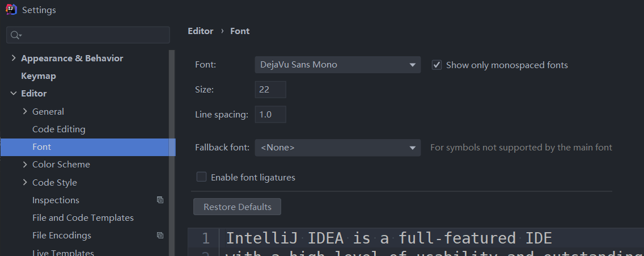Enable font ligatures checkbox
The image size is (644, 256).
201,177
